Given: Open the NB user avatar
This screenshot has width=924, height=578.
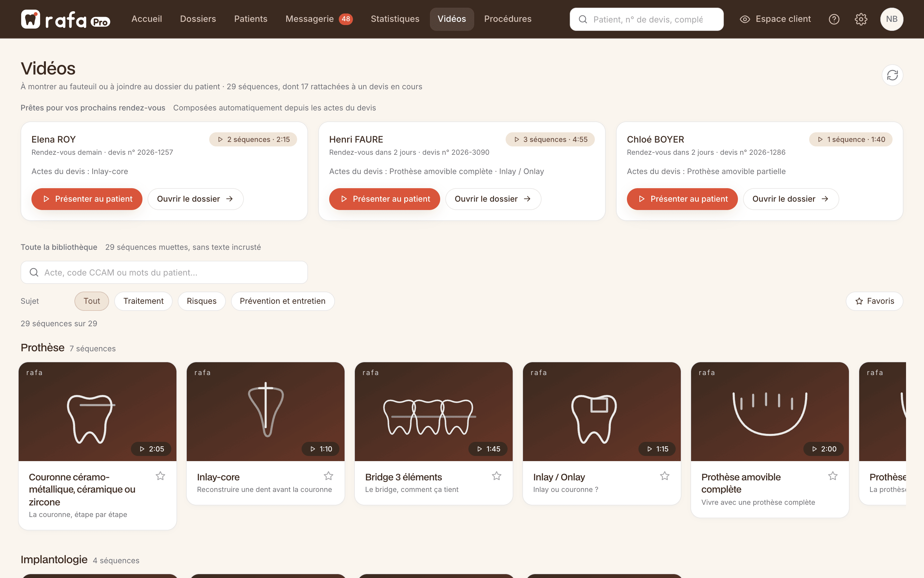Looking at the screenshot, I should tap(892, 19).
